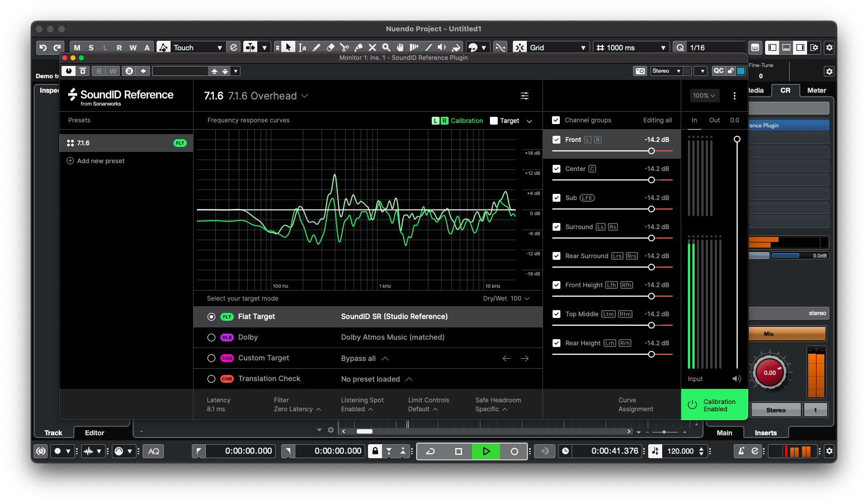Image resolution: width=868 pixels, height=504 pixels.
Task: Open the Nuendo toolbar setup gear
Action: coord(829,47)
